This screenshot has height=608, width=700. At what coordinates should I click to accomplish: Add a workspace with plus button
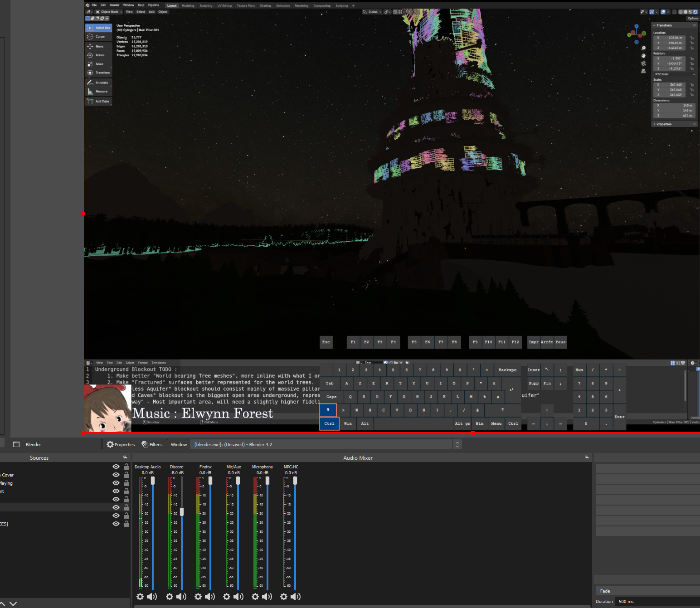point(353,6)
